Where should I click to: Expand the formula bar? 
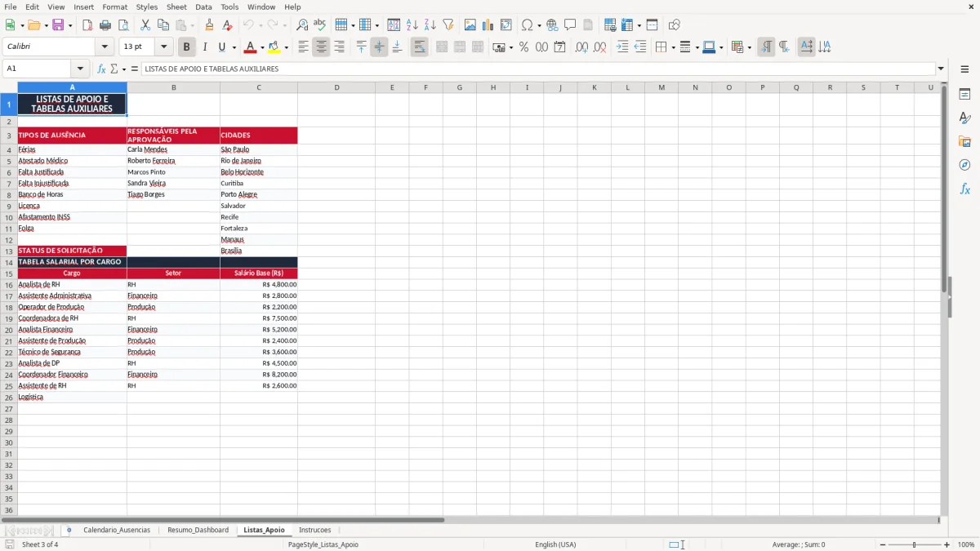(x=941, y=69)
